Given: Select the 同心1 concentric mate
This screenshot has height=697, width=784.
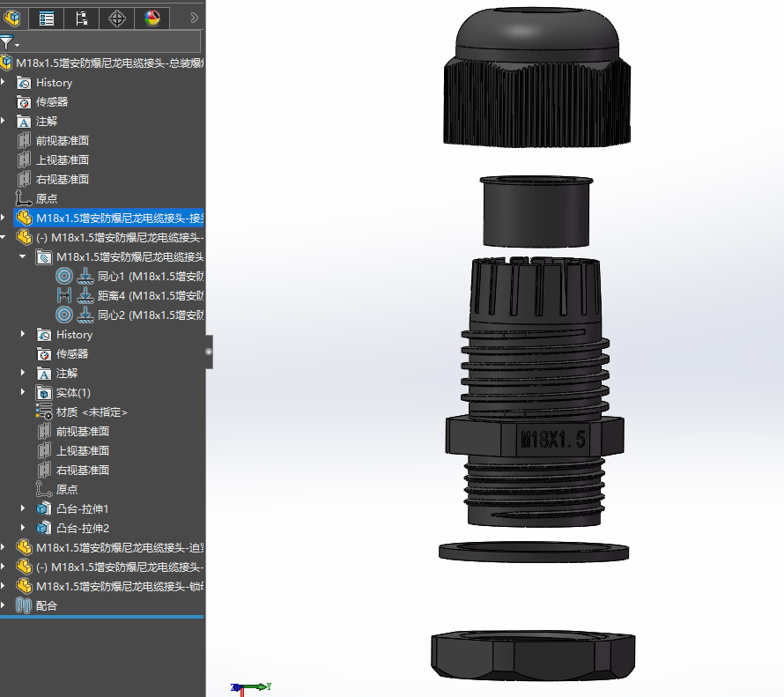Looking at the screenshot, I should click(x=150, y=277).
